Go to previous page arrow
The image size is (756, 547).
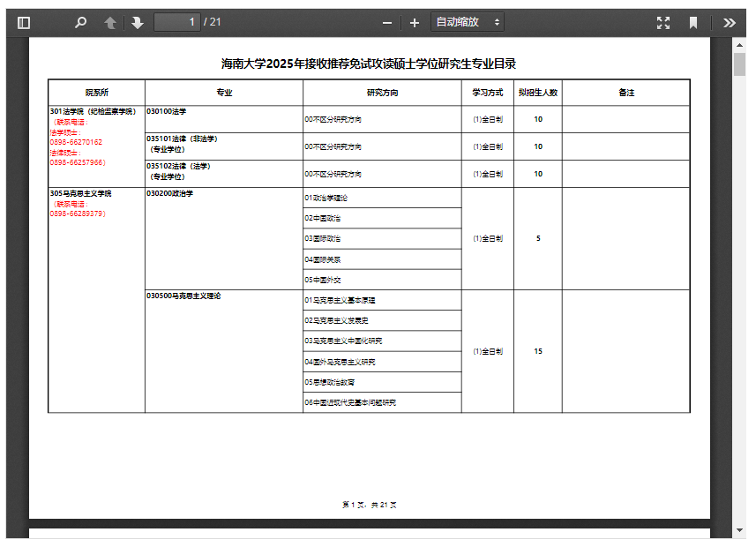110,23
